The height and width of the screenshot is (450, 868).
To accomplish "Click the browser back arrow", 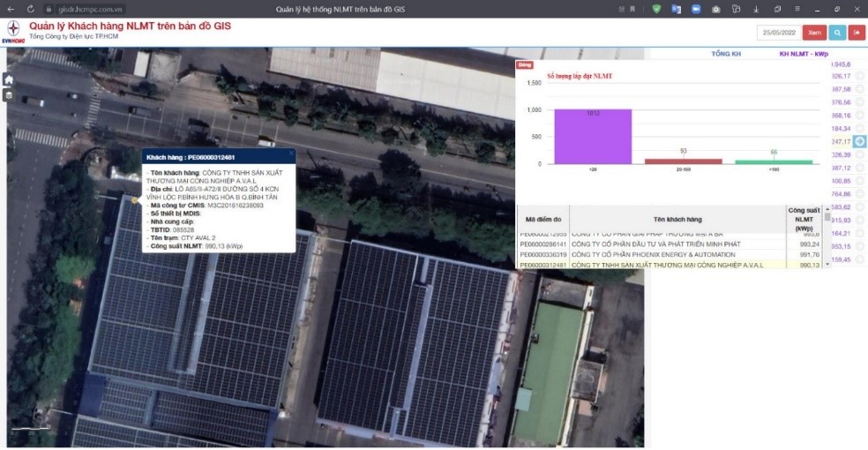I will [11, 9].
